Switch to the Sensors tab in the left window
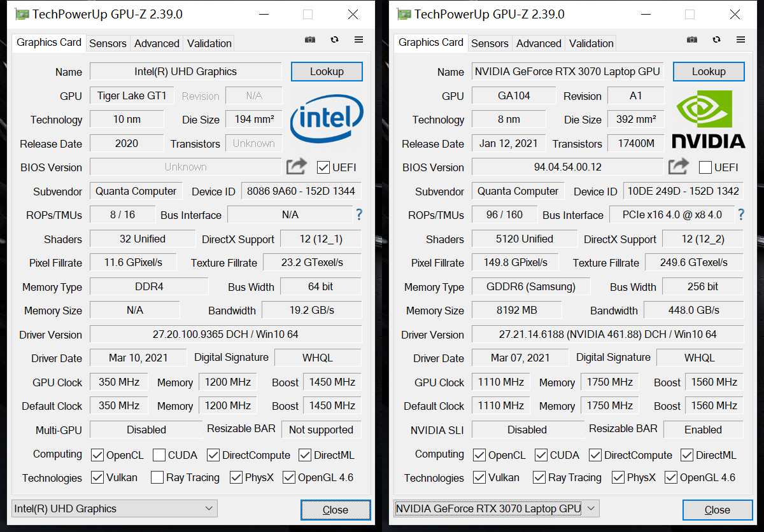The image size is (764, 532). point(108,43)
